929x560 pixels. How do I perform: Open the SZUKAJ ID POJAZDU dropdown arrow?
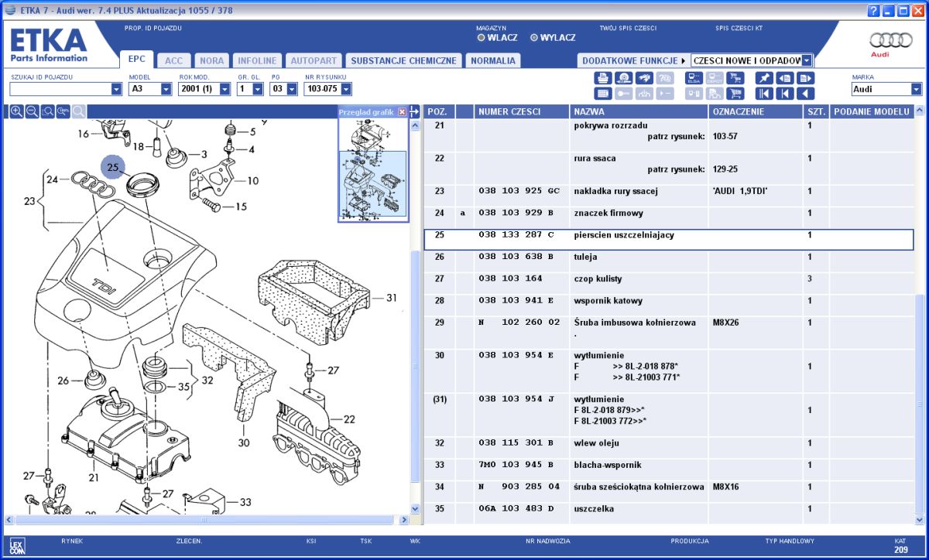(117, 89)
